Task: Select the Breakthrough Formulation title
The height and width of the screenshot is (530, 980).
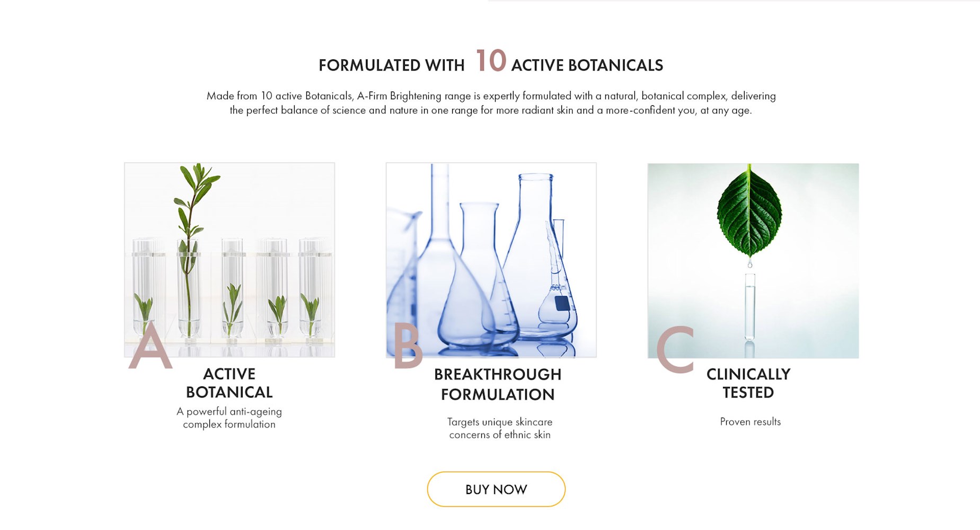Action: (x=497, y=384)
